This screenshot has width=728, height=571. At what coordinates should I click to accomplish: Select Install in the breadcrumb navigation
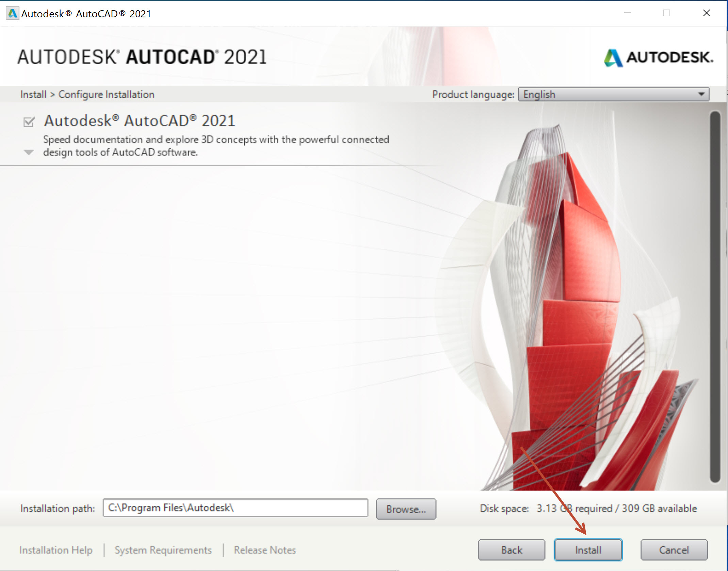pos(33,94)
